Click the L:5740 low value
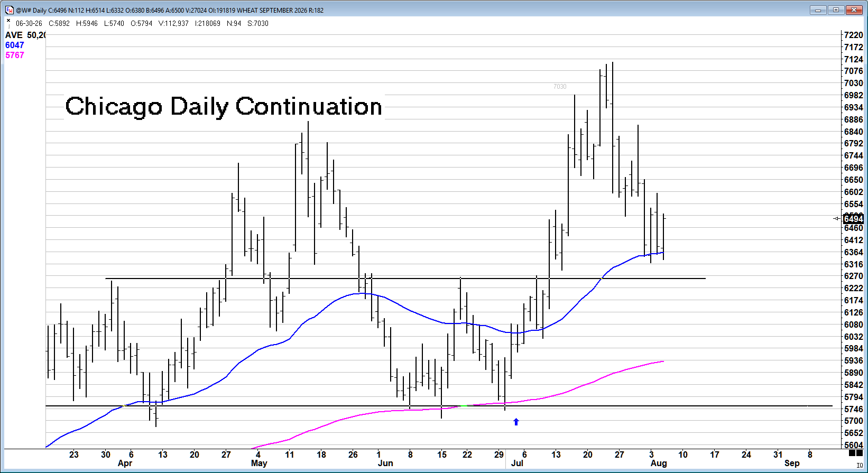This screenshot has height=473, width=868. coord(114,24)
